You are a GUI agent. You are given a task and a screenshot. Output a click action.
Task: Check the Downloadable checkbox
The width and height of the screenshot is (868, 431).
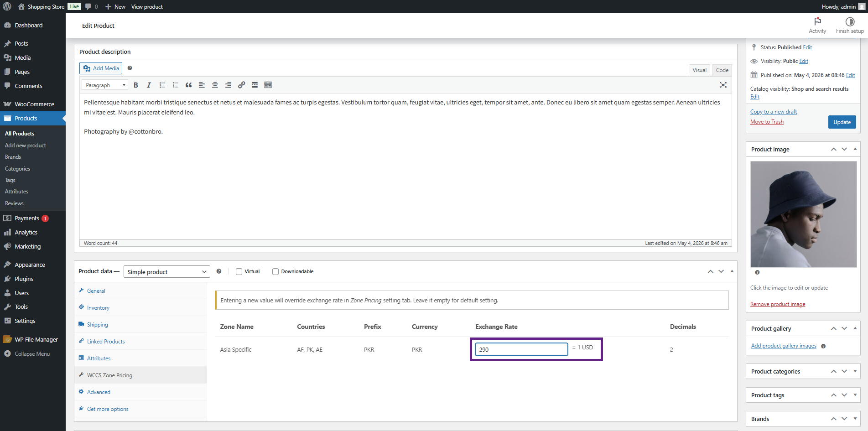coord(275,271)
